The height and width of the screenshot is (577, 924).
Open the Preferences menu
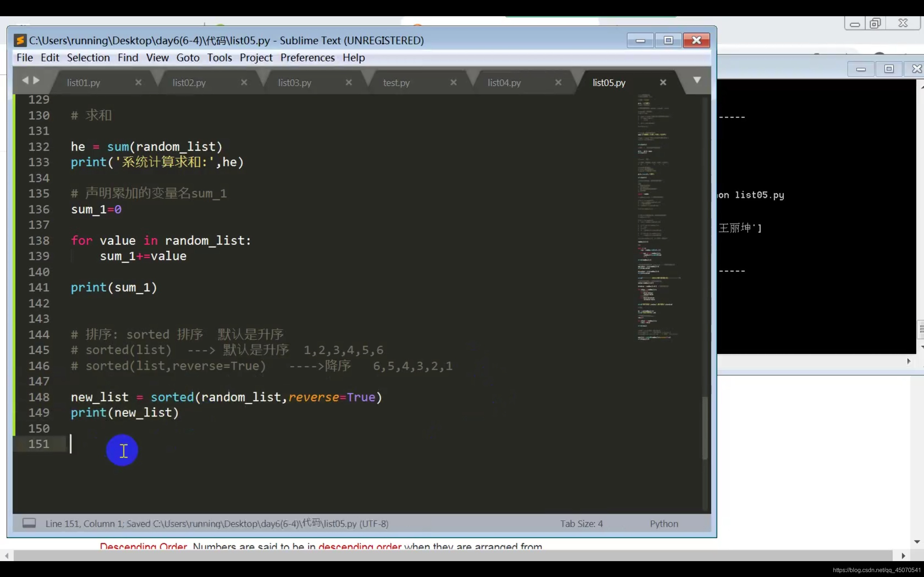[308, 58]
